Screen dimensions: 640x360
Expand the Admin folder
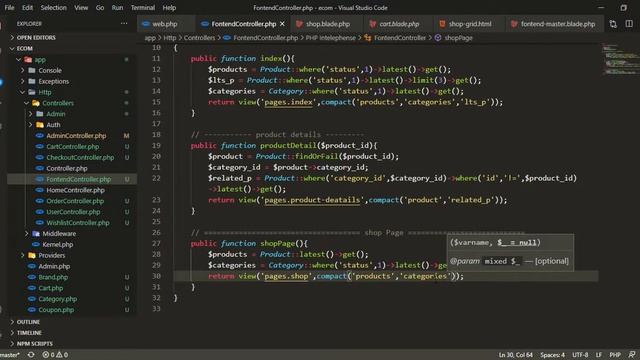56,114
